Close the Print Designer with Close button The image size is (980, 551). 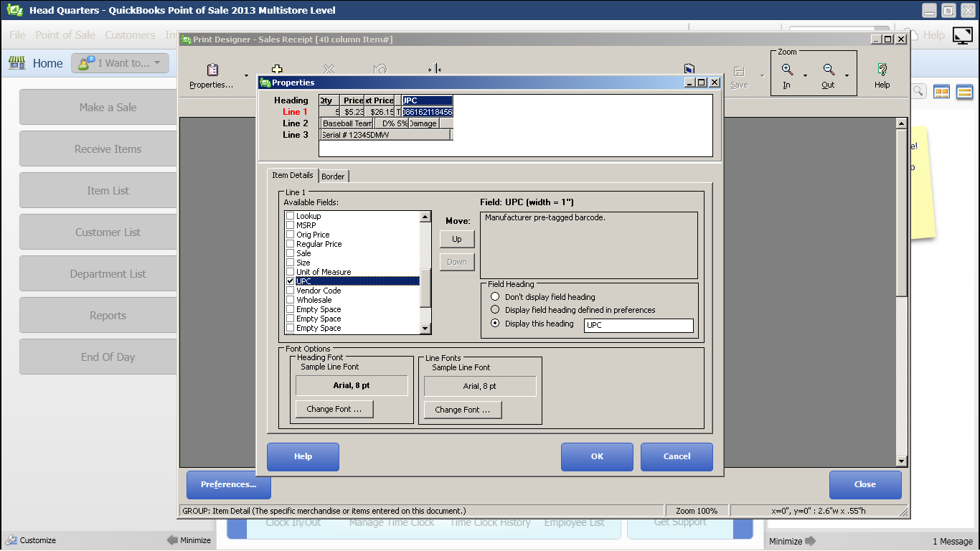tap(865, 484)
